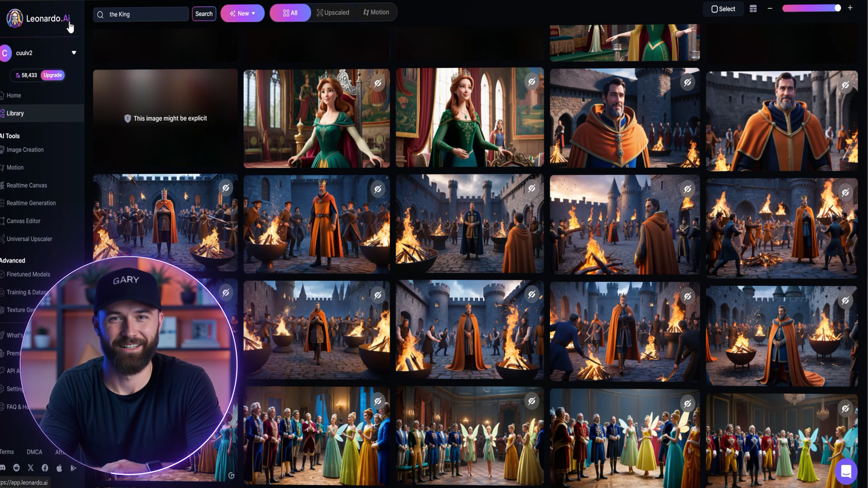Click the Search button
868x488 pixels.
(204, 14)
